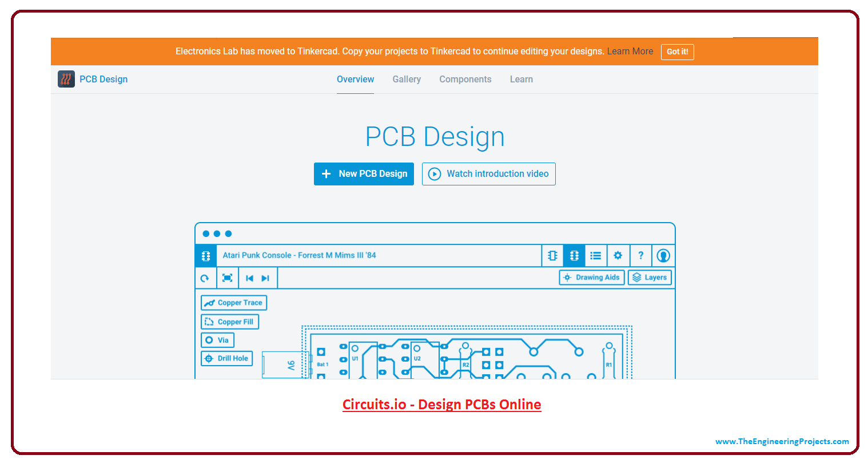Open the schematic view chip icon

coord(552,256)
